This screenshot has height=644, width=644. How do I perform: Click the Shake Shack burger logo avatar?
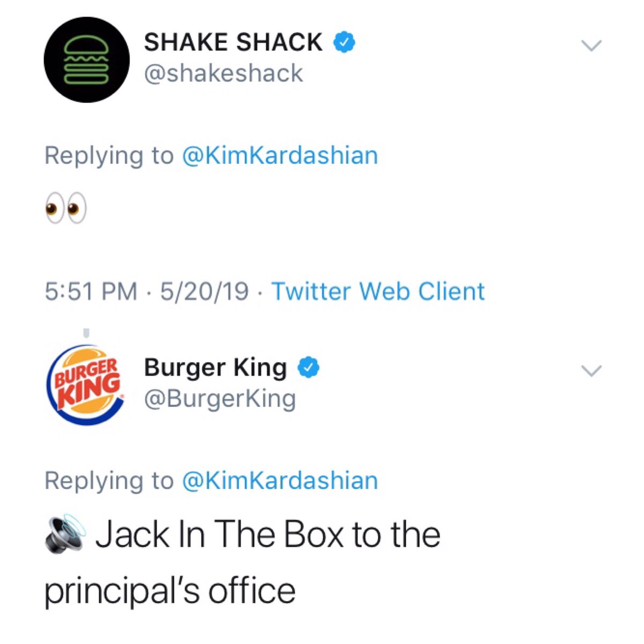pos(86,59)
